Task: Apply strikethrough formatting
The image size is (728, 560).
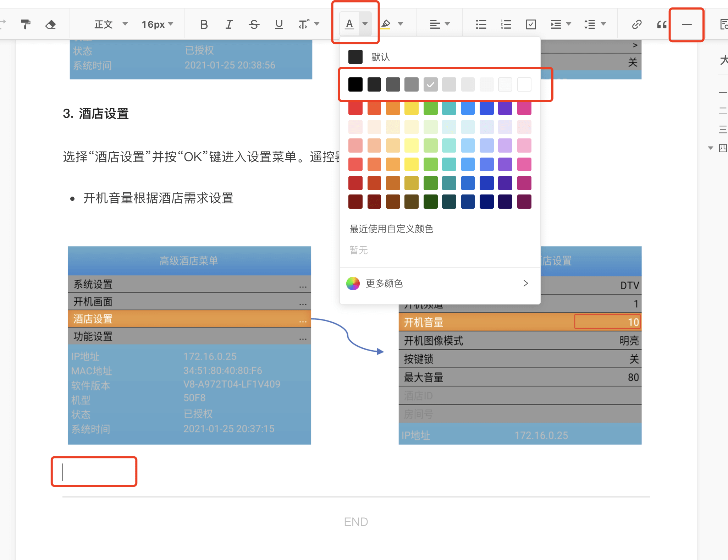Action: (254, 24)
